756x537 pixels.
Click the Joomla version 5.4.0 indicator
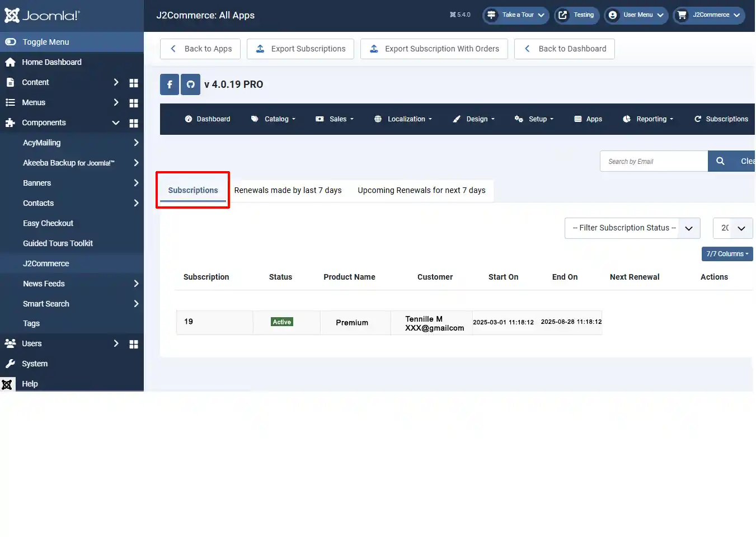tap(460, 15)
